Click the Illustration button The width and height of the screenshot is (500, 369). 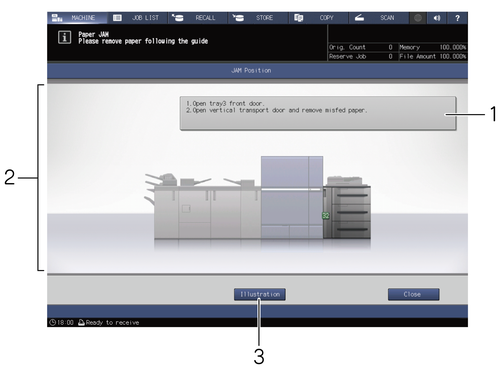pos(260,294)
